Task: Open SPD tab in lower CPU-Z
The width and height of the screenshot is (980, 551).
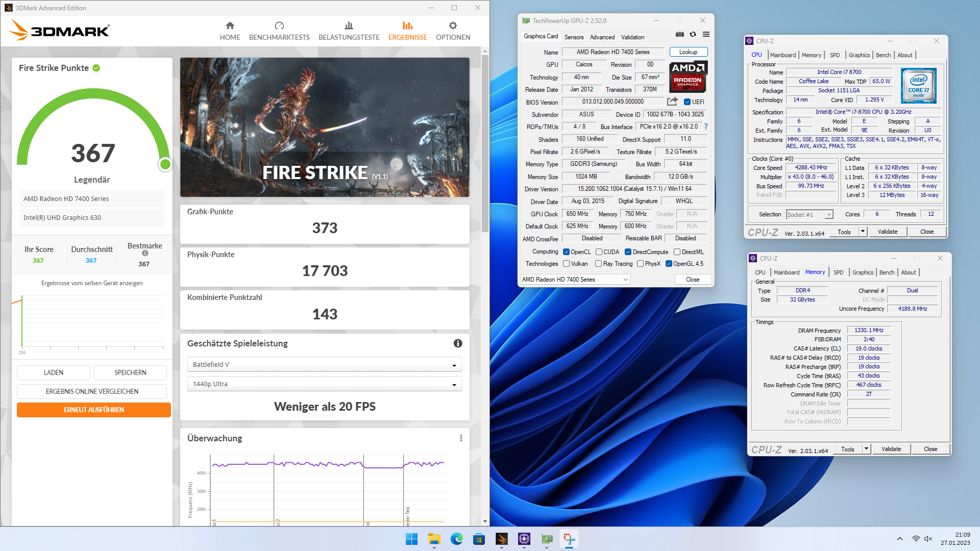Action: (x=838, y=272)
